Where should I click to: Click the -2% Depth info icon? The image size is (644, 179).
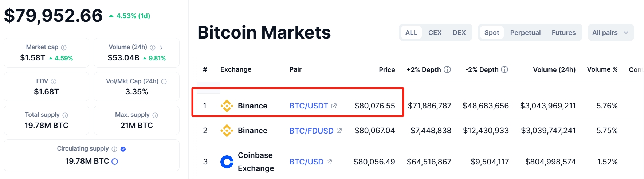[x=504, y=69]
